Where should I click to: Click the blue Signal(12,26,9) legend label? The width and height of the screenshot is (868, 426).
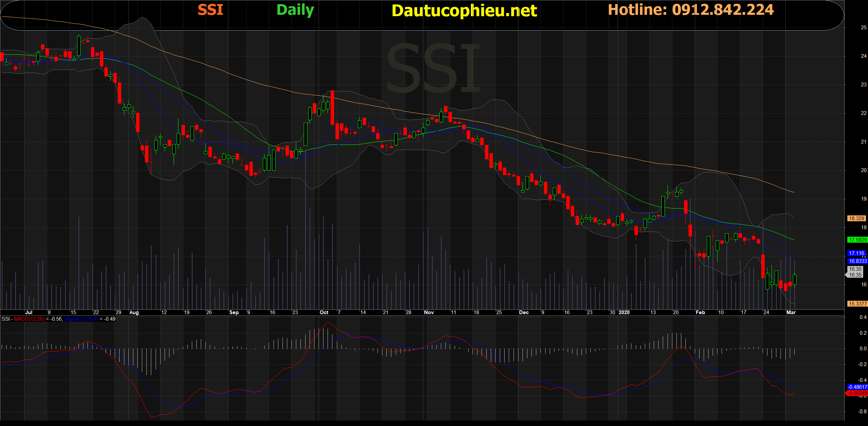point(81,319)
